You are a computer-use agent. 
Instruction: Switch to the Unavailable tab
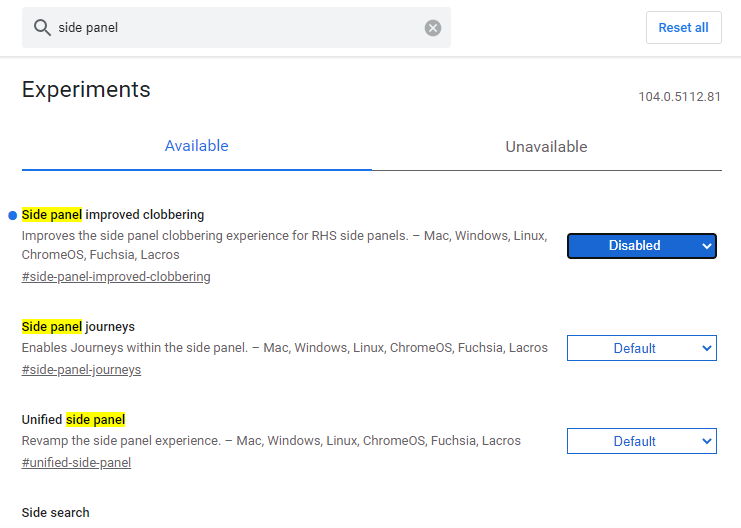click(x=546, y=147)
